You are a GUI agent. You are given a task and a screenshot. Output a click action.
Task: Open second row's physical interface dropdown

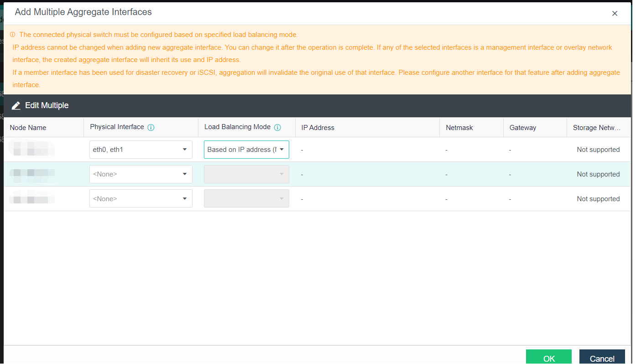141,174
